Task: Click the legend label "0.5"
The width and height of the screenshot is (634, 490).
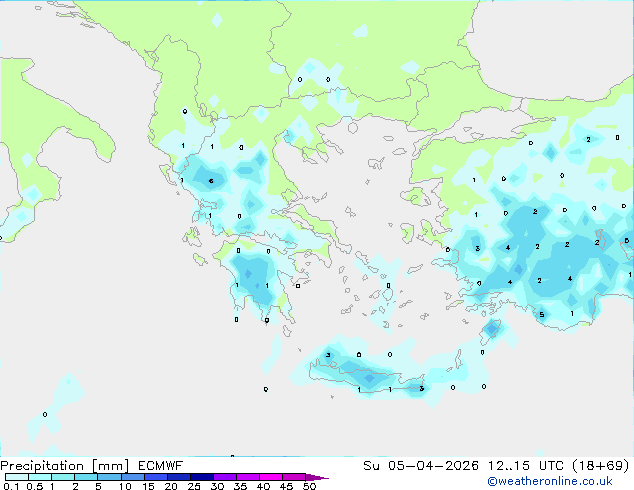Action: [35, 486]
